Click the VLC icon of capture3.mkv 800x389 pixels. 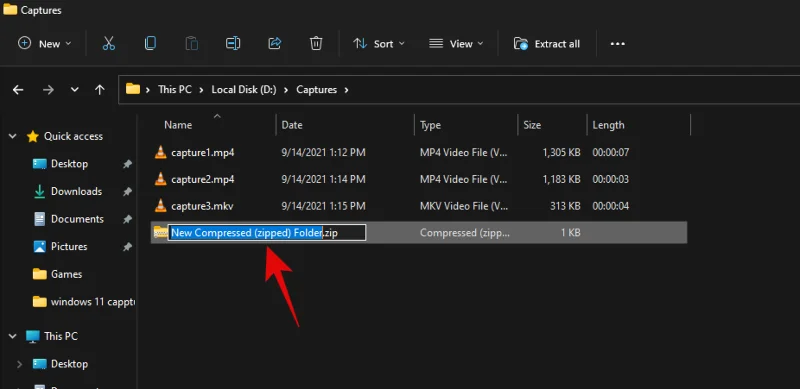[161, 206]
